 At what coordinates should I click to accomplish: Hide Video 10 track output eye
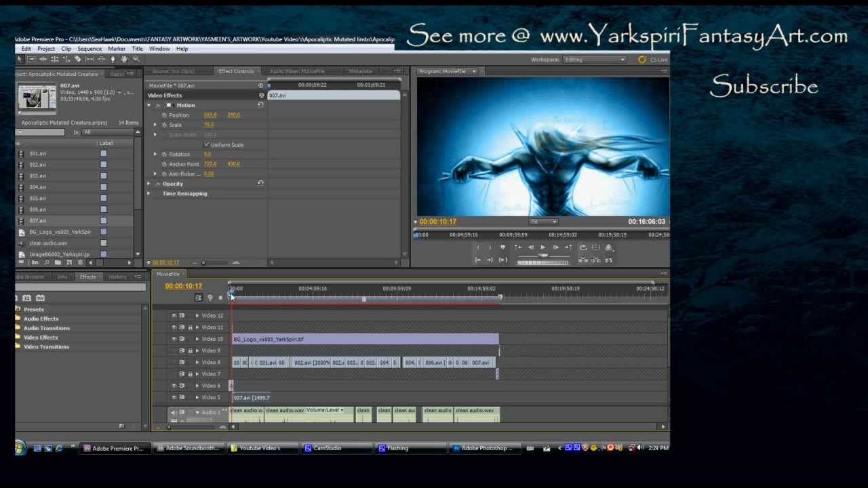[174, 339]
